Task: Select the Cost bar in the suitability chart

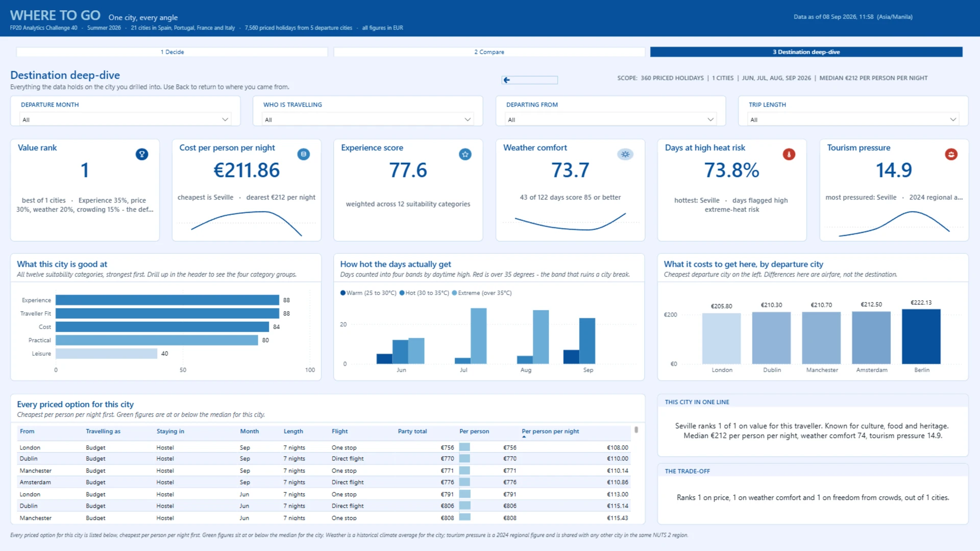Action: point(162,327)
